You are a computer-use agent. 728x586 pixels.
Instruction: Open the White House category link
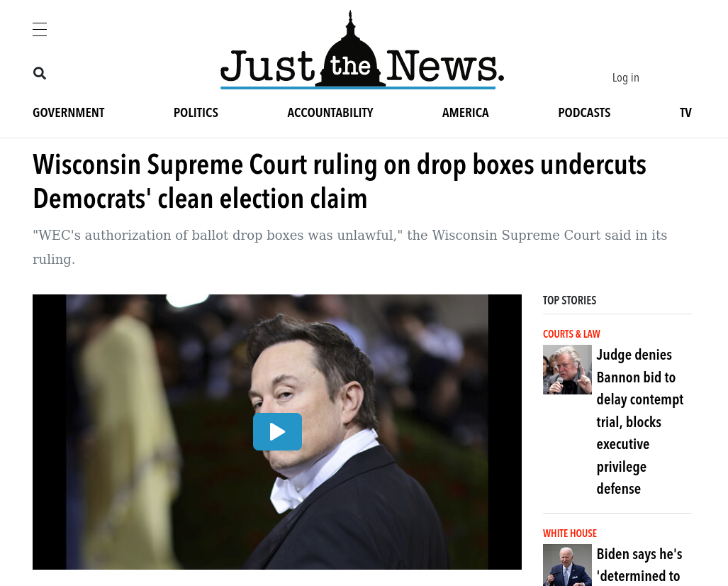tap(570, 534)
